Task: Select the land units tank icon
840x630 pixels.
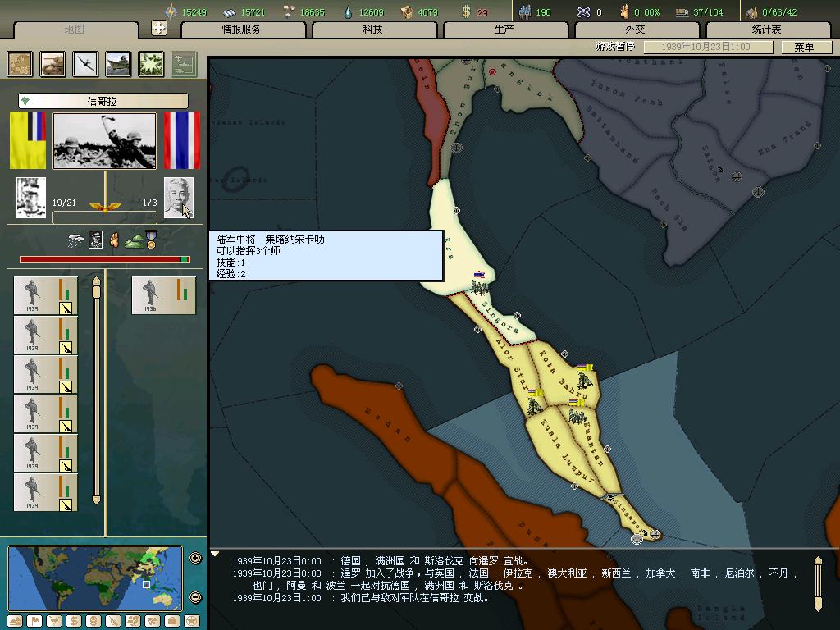Action: 52,64
